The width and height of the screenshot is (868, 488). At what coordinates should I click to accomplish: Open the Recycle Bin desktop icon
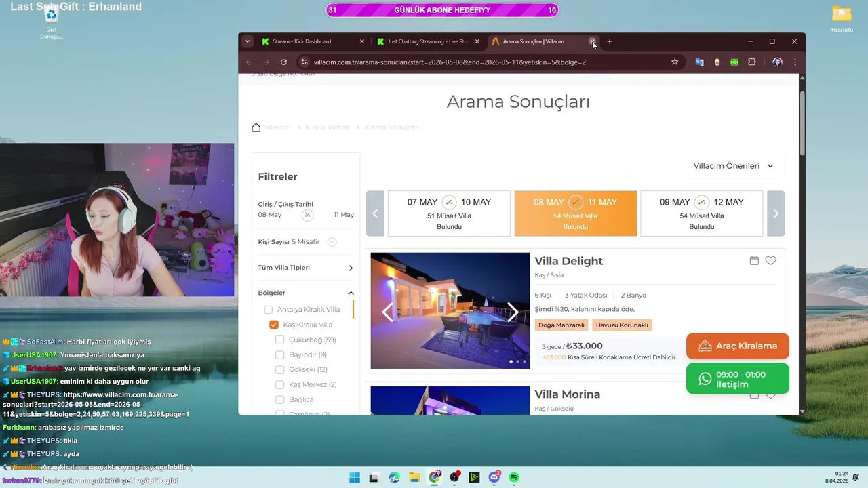[51, 20]
